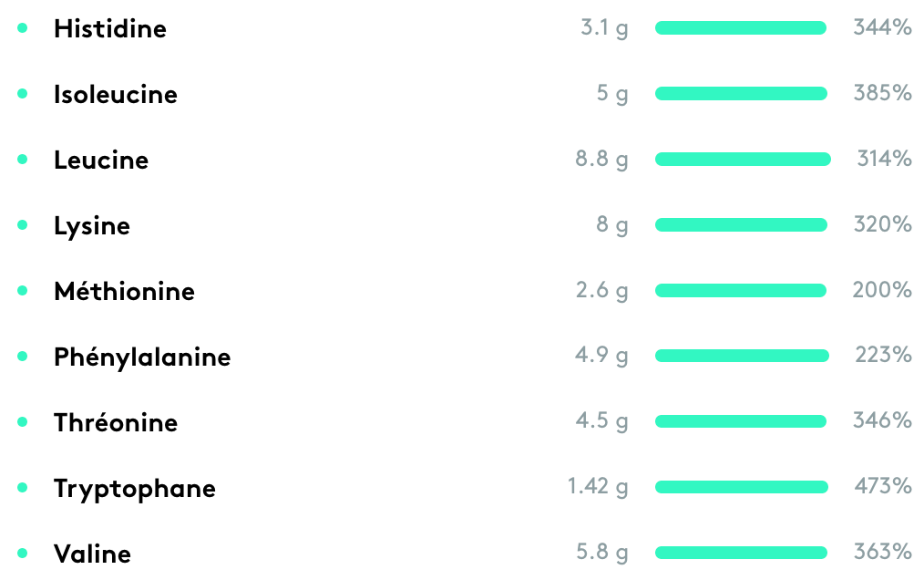
Task: Click the bullet dot beside Valine
Action: (x=22, y=554)
